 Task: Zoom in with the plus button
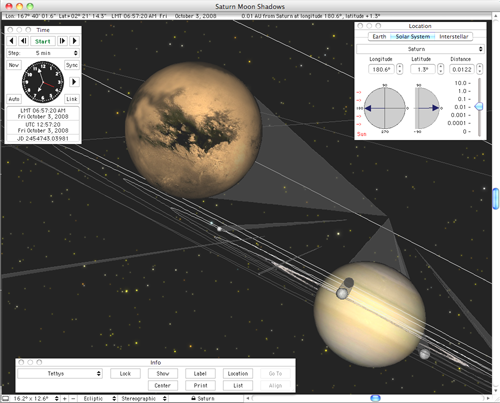(65, 398)
